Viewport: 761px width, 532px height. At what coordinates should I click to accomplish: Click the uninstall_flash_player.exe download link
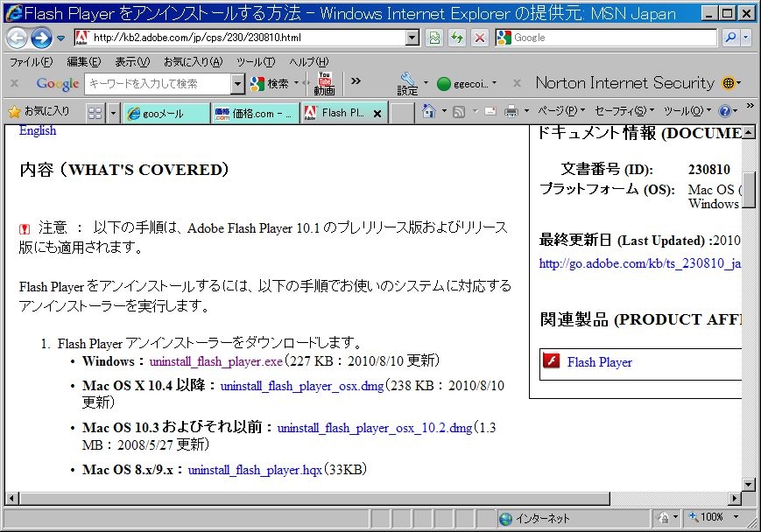215,360
